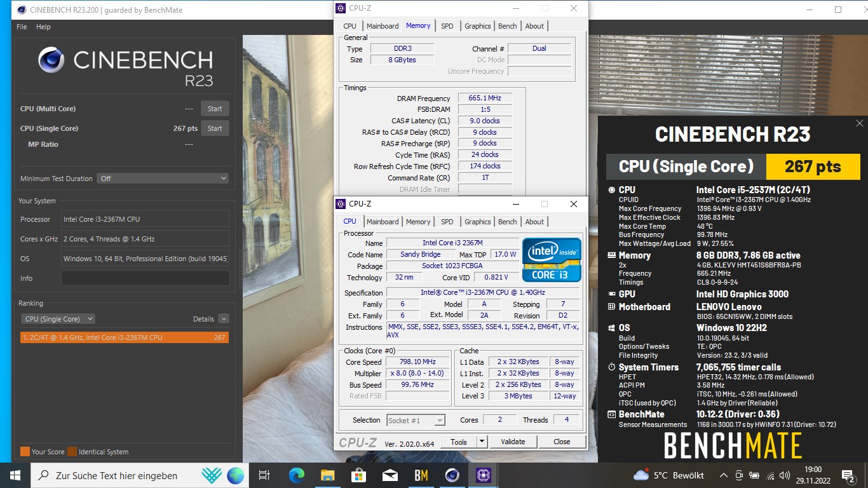Screen dimensions: 868x488
Task: Click the Processor field in Cinebench
Action: tap(145, 219)
